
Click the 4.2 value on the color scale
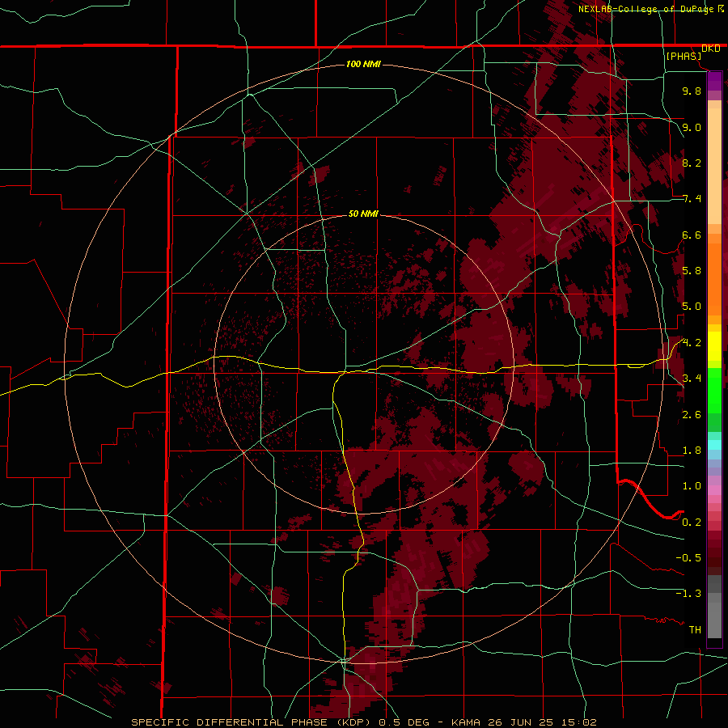(692, 343)
